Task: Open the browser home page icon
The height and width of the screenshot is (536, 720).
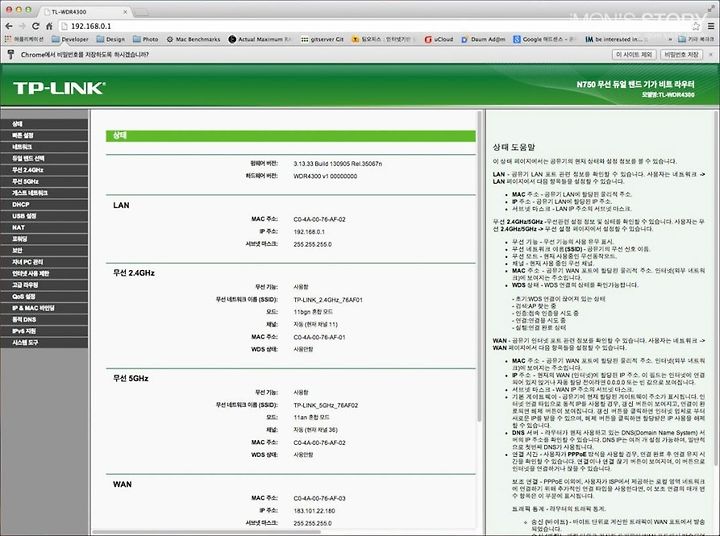Action: coord(49,26)
